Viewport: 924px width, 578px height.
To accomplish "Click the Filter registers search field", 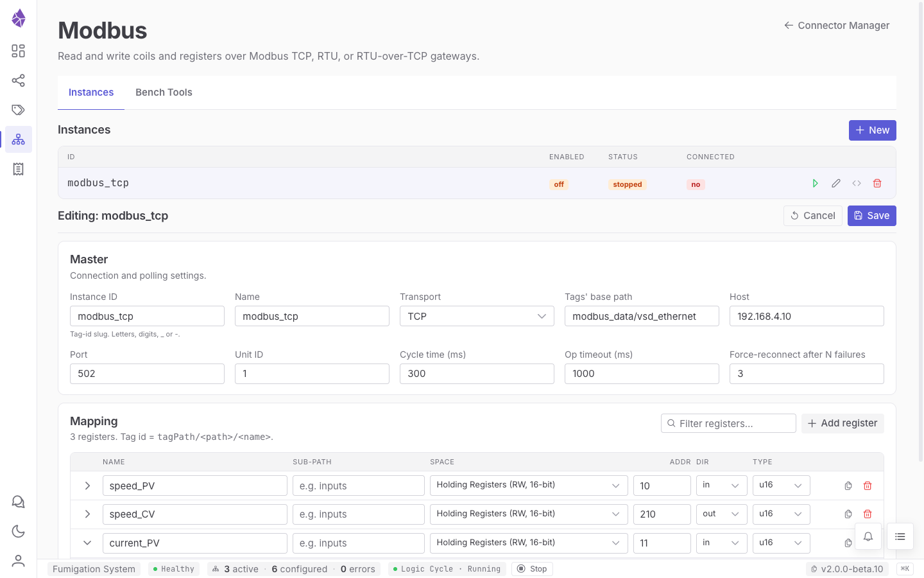I will tap(728, 423).
